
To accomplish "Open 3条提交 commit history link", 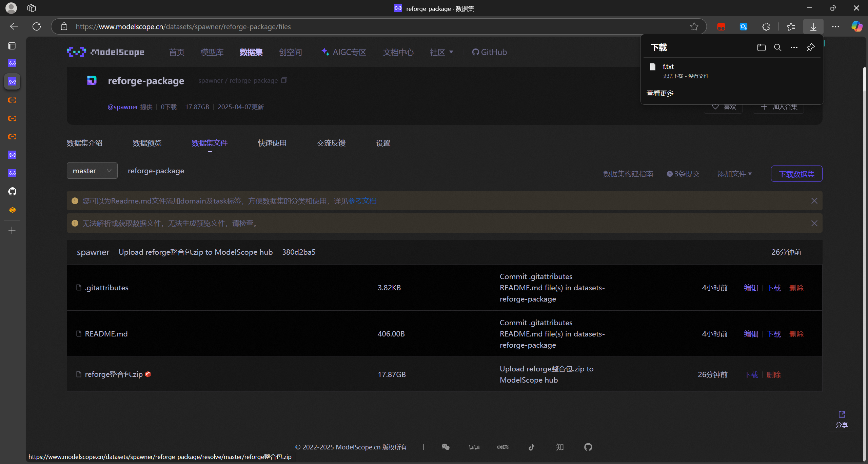I will tap(683, 174).
